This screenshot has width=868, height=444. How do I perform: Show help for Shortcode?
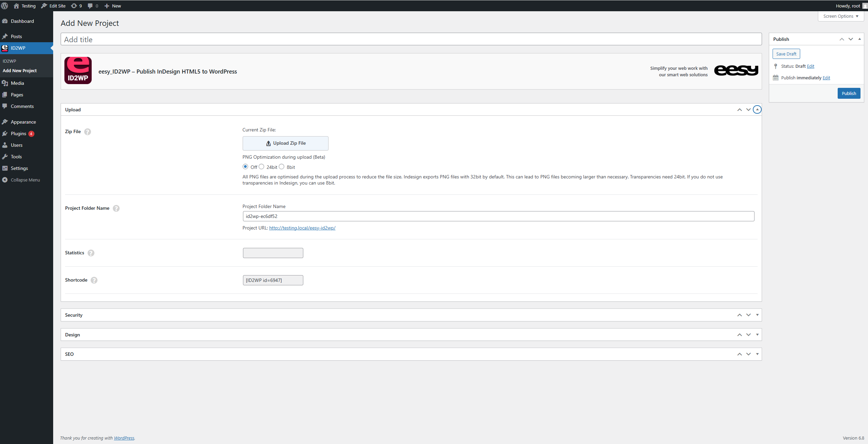tap(94, 280)
